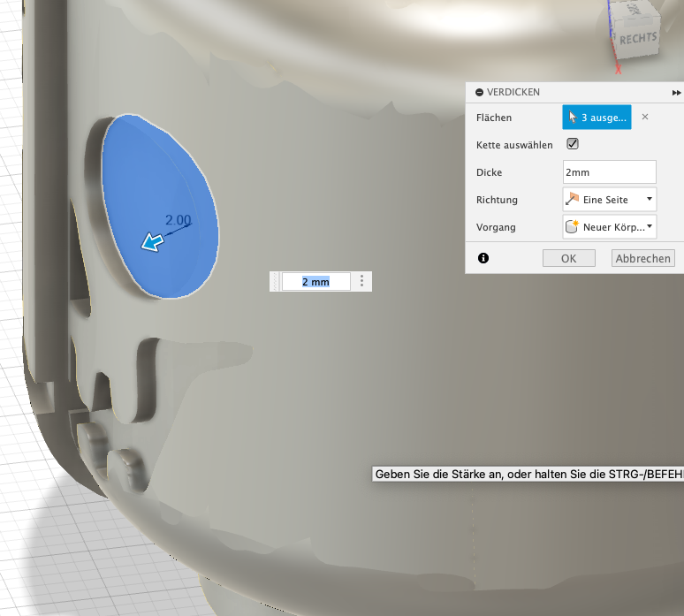Open the three-dot menu beside the 2 mm field

pos(362,281)
